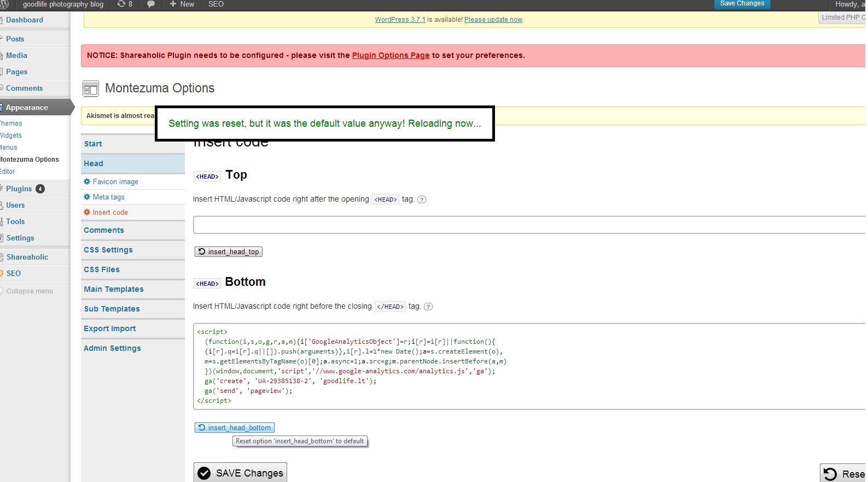Click the gear icon beside Meta tags
This screenshot has width=868, height=482.
86,197
